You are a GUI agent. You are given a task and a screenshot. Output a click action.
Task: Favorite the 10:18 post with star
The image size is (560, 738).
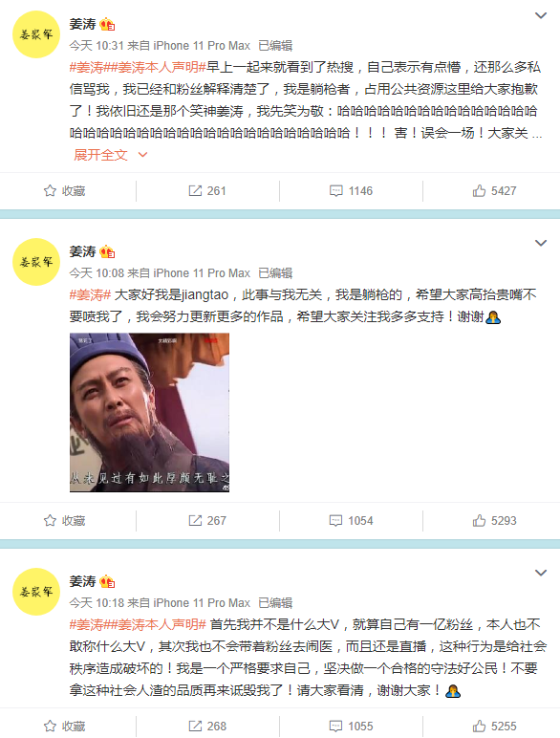pyautogui.click(x=64, y=727)
